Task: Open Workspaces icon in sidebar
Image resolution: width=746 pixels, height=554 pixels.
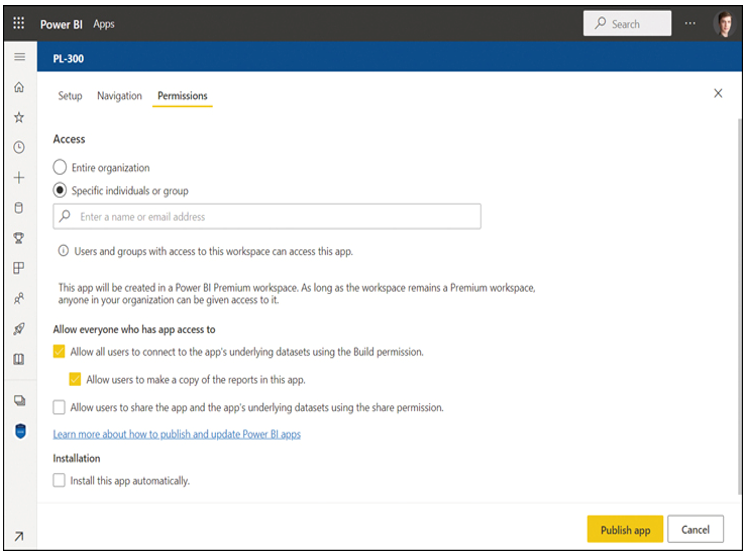Action: tap(20, 400)
